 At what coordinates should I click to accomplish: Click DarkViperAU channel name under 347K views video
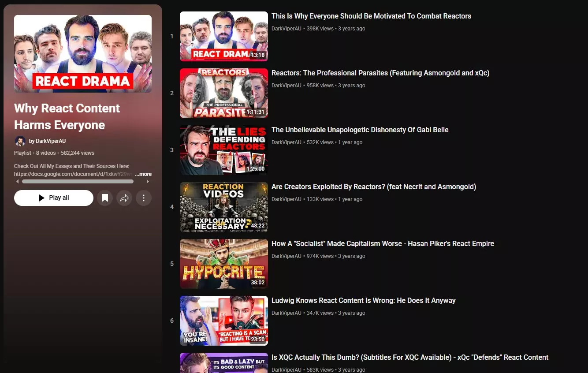coord(287,313)
